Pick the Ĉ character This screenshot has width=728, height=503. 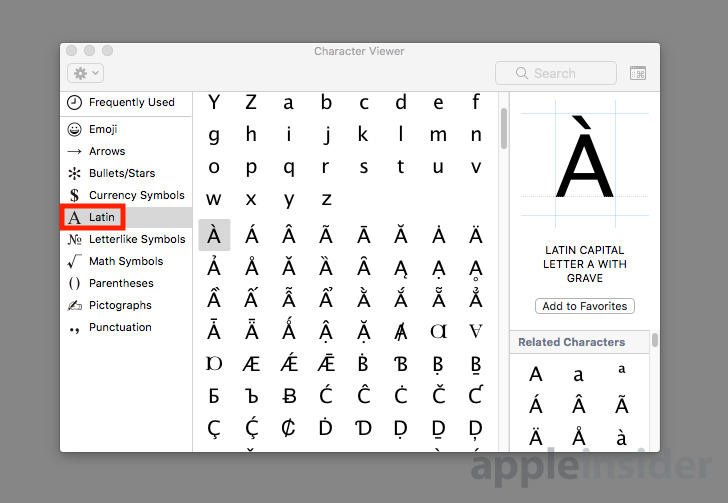pos(364,394)
